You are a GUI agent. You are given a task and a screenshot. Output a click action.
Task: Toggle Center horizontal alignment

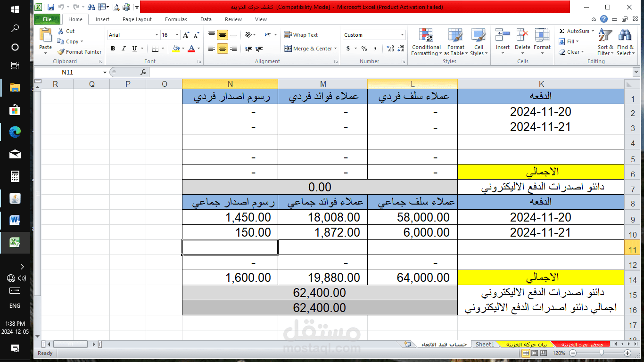pos(223,49)
